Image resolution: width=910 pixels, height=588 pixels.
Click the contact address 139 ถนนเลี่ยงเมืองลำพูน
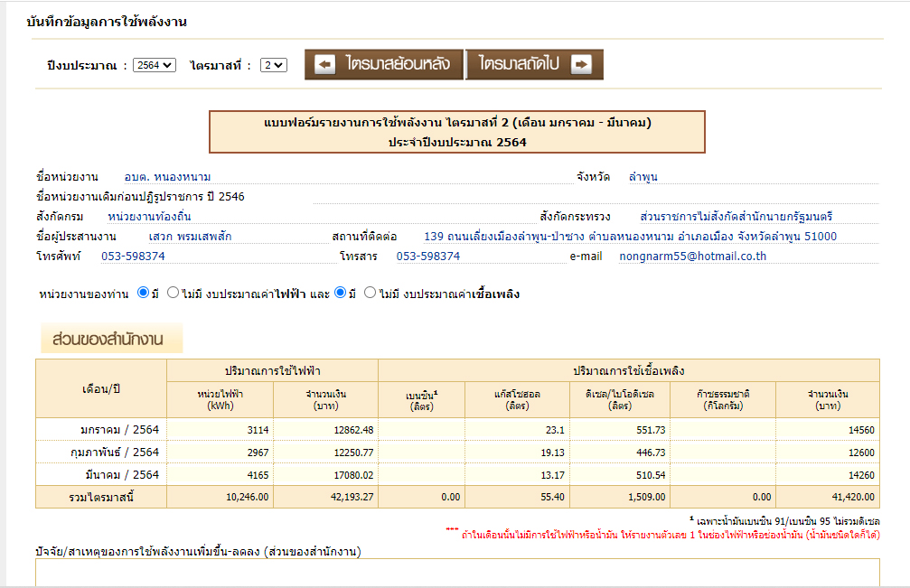pos(630,236)
